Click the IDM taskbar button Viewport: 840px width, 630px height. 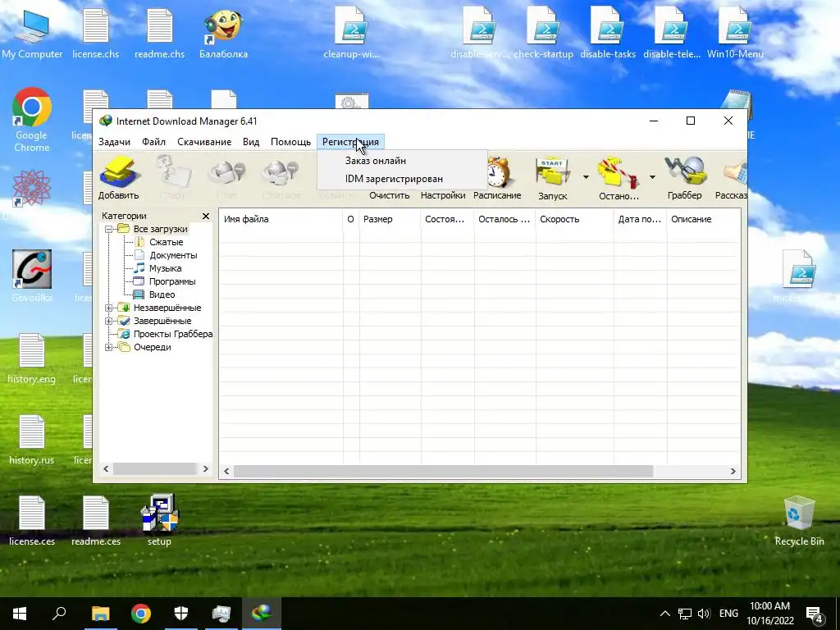tap(262, 614)
